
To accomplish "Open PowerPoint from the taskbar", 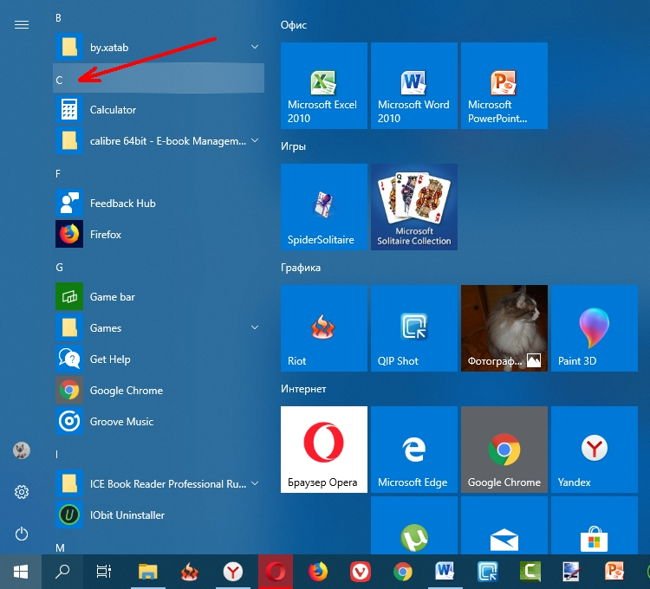I will pos(615,572).
